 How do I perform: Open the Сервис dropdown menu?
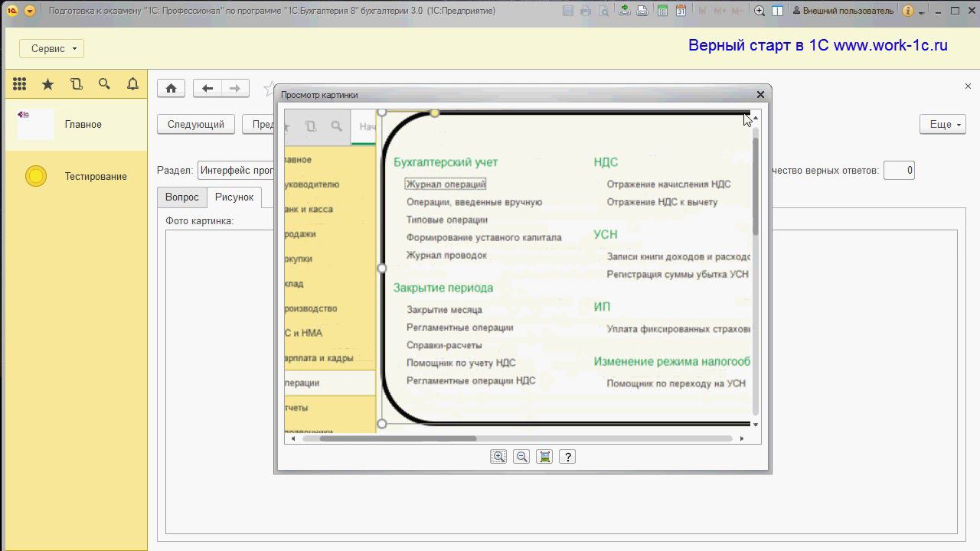click(x=52, y=48)
